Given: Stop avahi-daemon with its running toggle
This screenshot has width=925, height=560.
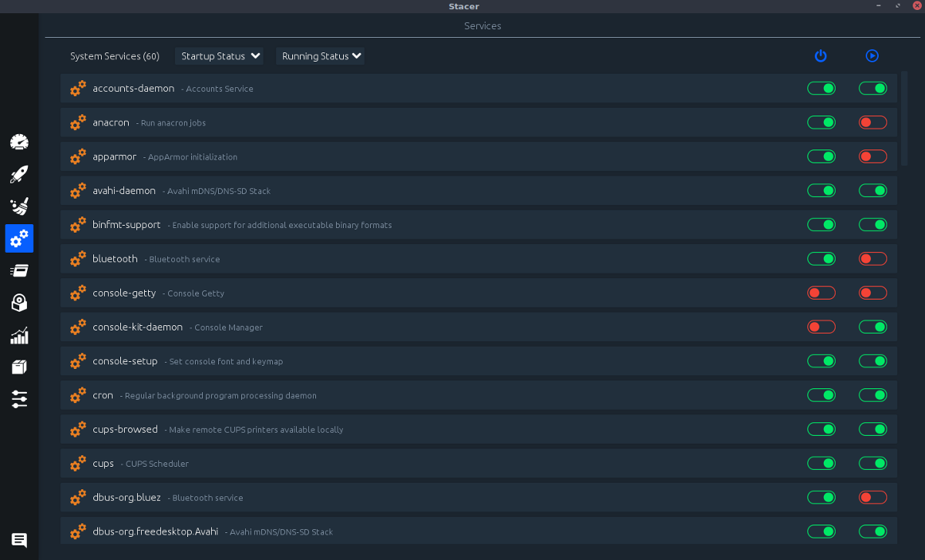Looking at the screenshot, I should [x=873, y=190].
